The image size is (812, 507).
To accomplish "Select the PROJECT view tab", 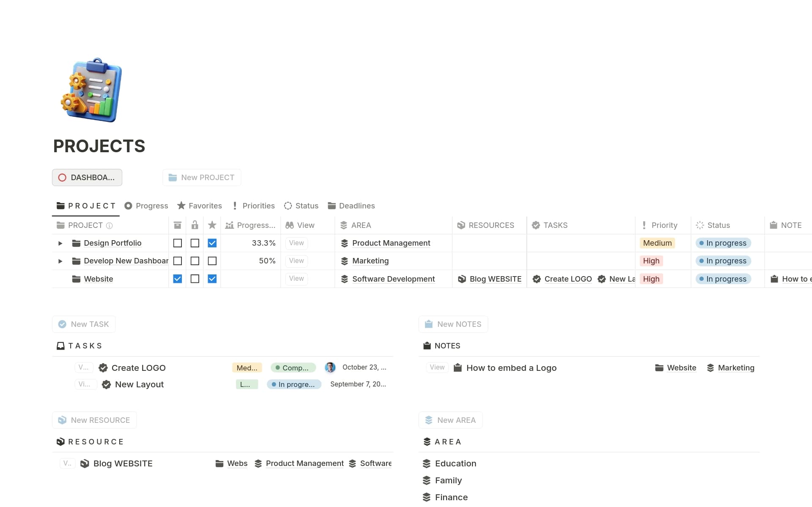I will pos(86,206).
